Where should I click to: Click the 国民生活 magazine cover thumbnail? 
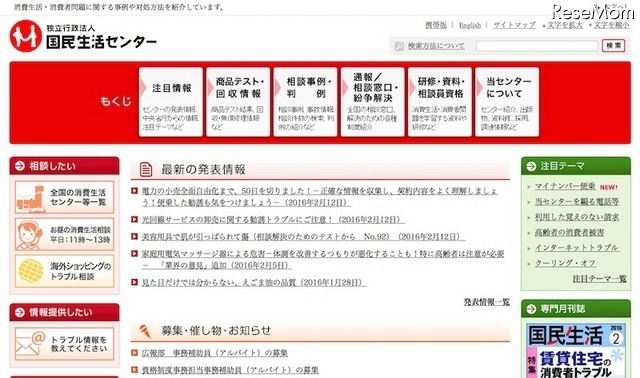[x=576, y=350]
